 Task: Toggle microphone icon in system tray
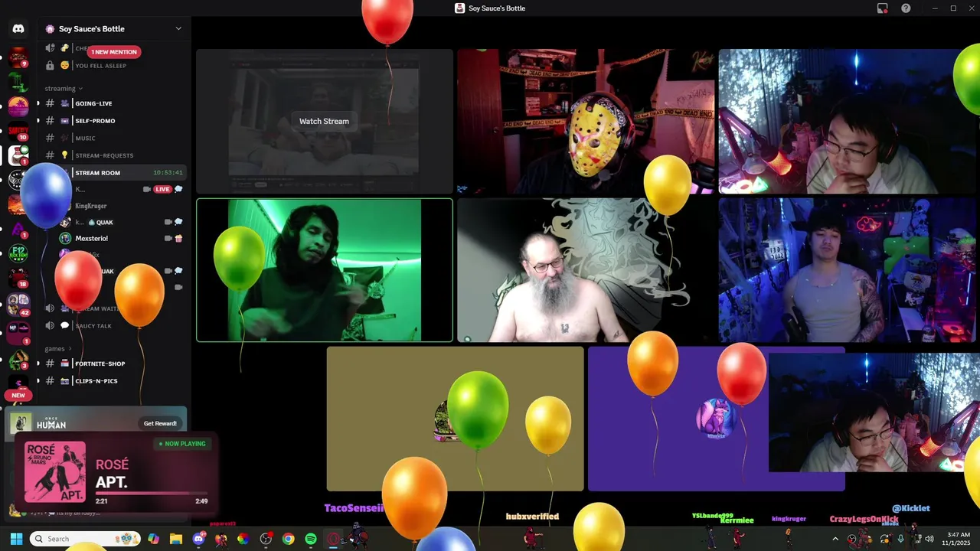901,539
